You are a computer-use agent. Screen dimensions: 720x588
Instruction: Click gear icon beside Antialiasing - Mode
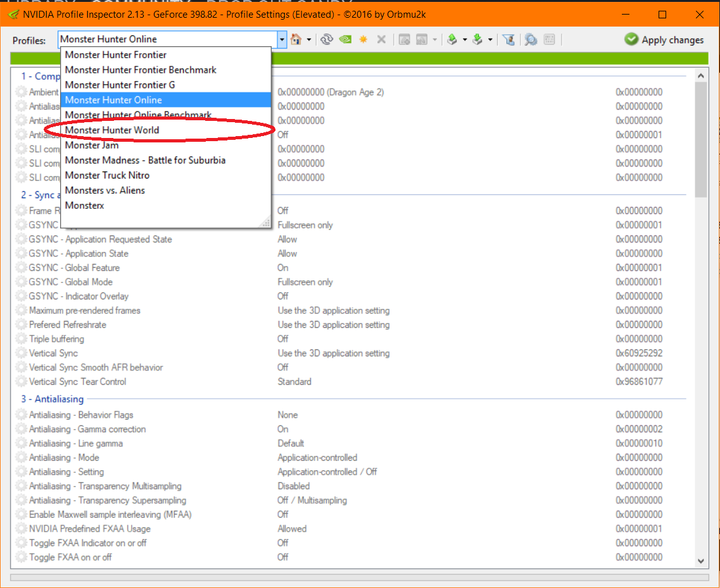click(x=21, y=458)
